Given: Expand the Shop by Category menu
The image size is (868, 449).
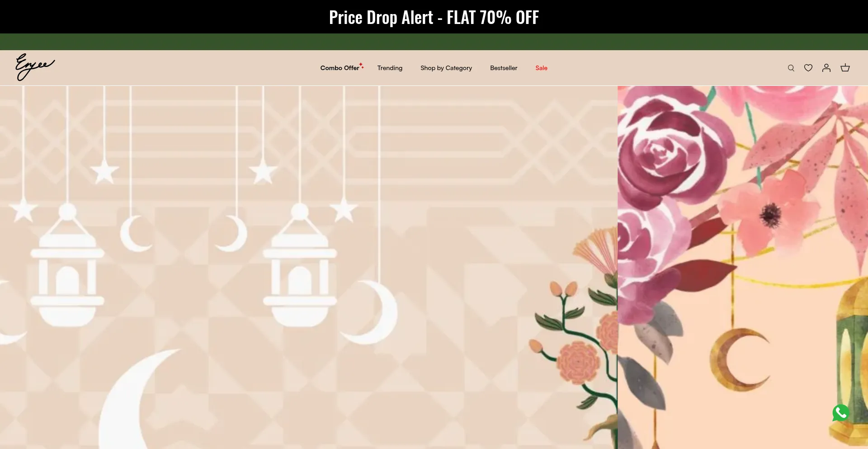Looking at the screenshot, I should (446, 68).
